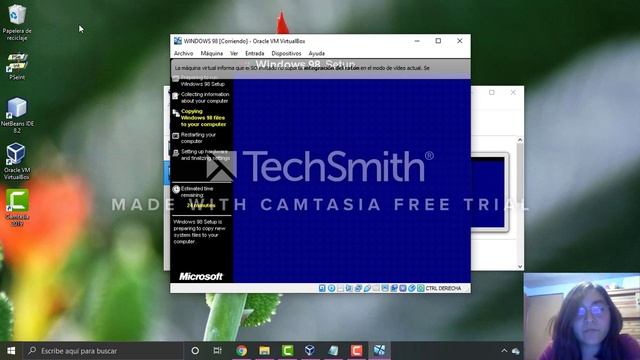Screen dimensions: 640x360
Task: Click the audio status bar icon
Action: click(349, 288)
